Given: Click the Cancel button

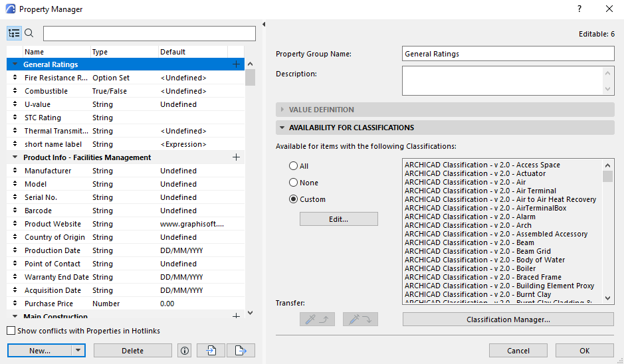Looking at the screenshot, I should point(518,351).
